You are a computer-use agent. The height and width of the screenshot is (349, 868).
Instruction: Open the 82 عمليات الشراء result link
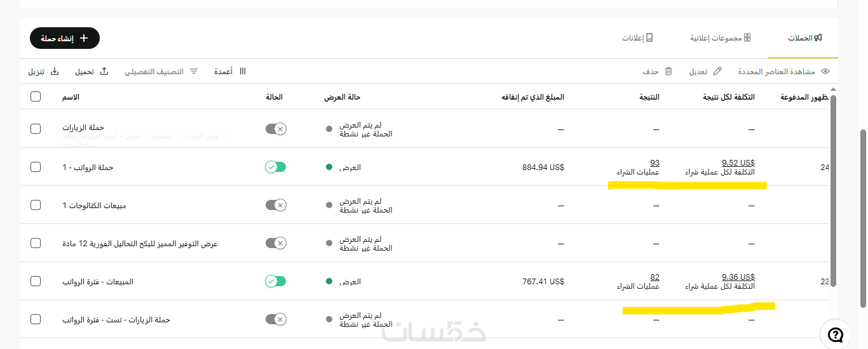[654, 277]
